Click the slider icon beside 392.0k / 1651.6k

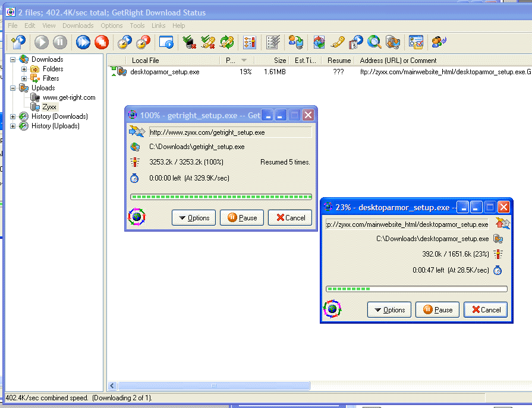coord(498,254)
